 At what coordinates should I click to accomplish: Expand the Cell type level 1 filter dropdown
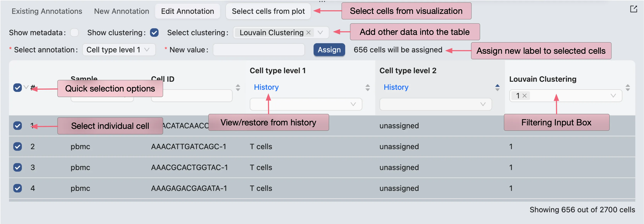(306, 104)
